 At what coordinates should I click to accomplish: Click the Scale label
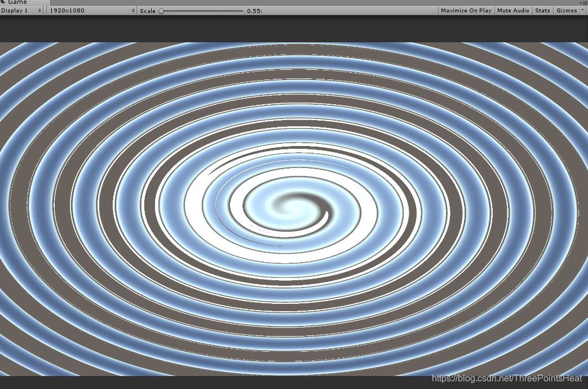[147, 11]
